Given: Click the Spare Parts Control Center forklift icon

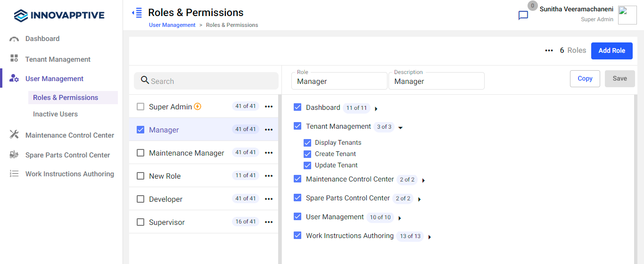Looking at the screenshot, I should [x=14, y=155].
